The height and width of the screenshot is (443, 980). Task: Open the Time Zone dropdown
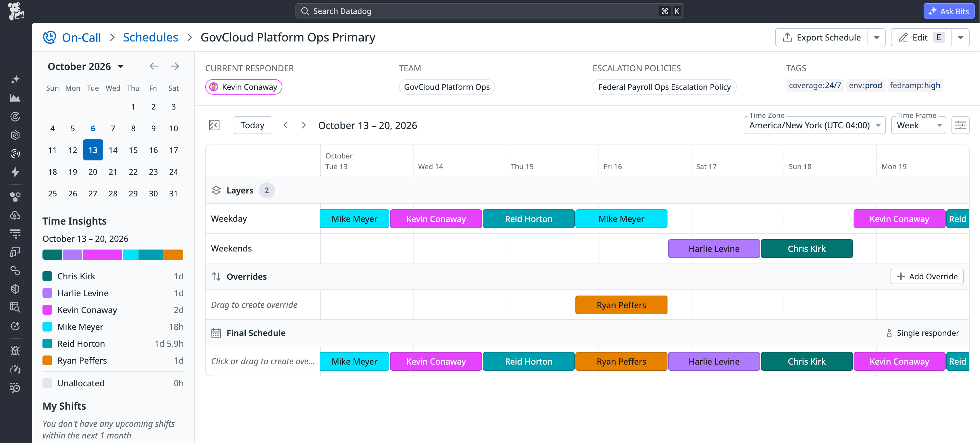click(x=815, y=125)
